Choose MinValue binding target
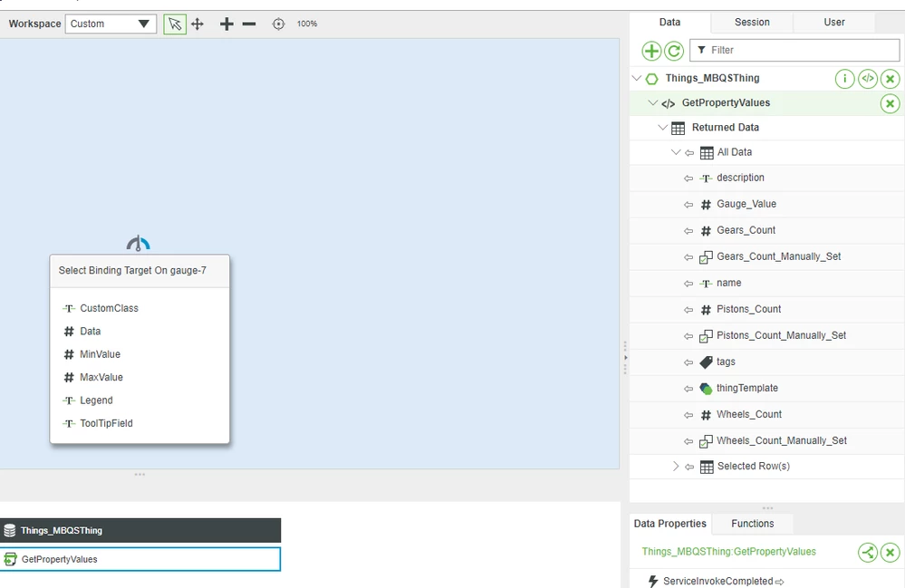 point(100,354)
